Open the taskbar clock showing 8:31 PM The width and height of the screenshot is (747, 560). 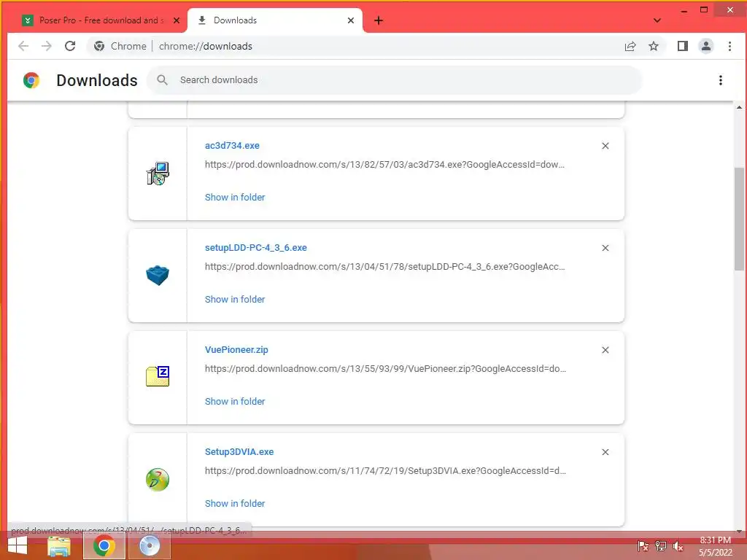[x=715, y=546]
